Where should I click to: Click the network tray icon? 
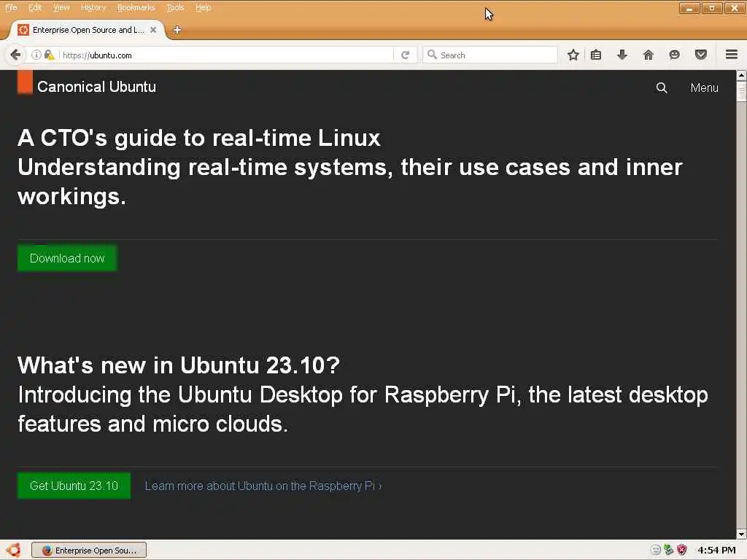point(669,550)
